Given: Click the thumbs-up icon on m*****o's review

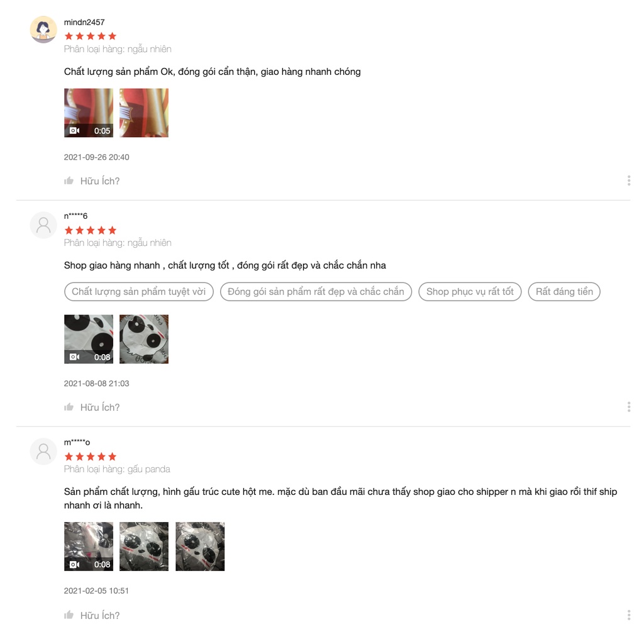Looking at the screenshot, I should tap(69, 615).
